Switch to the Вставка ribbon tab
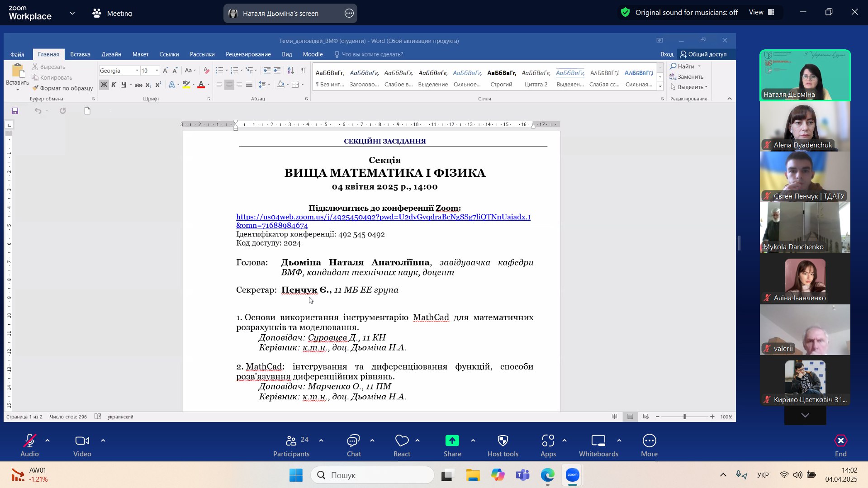 tap(80, 54)
